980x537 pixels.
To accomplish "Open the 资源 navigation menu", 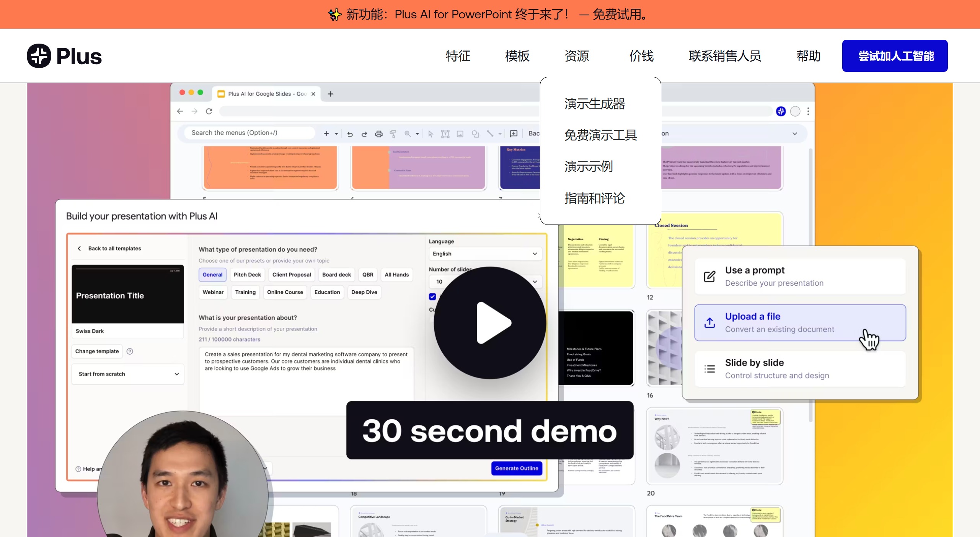I will tap(577, 56).
